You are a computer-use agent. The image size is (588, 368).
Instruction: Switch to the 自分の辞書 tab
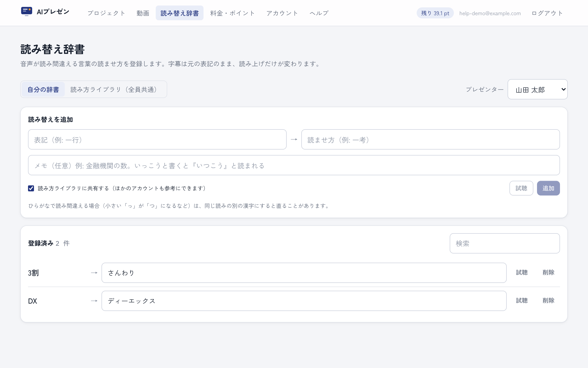tap(43, 89)
